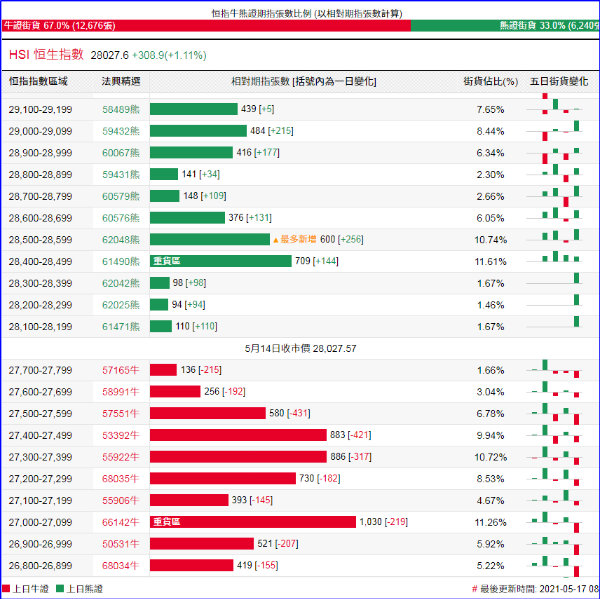Open warrant link 61471熊

[x=121, y=326]
